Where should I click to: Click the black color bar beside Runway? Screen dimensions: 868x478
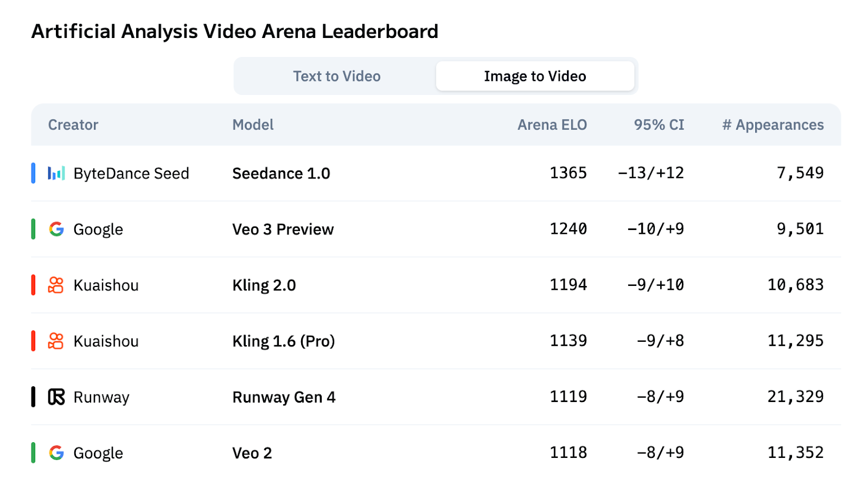(x=33, y=397)
